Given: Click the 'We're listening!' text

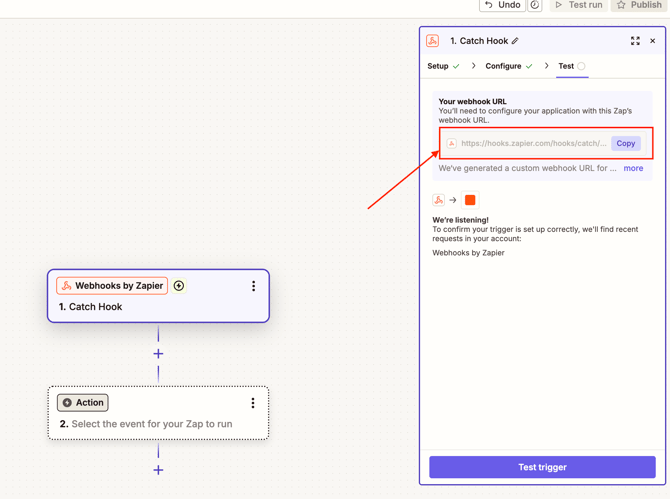Looking at the screenshot, I should coord(460,220).
